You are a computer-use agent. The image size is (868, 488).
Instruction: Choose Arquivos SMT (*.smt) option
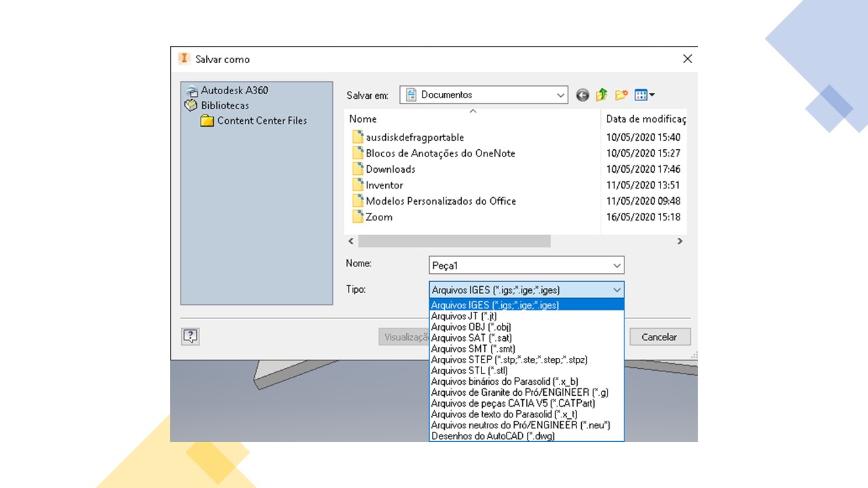(x=526, y=348)
